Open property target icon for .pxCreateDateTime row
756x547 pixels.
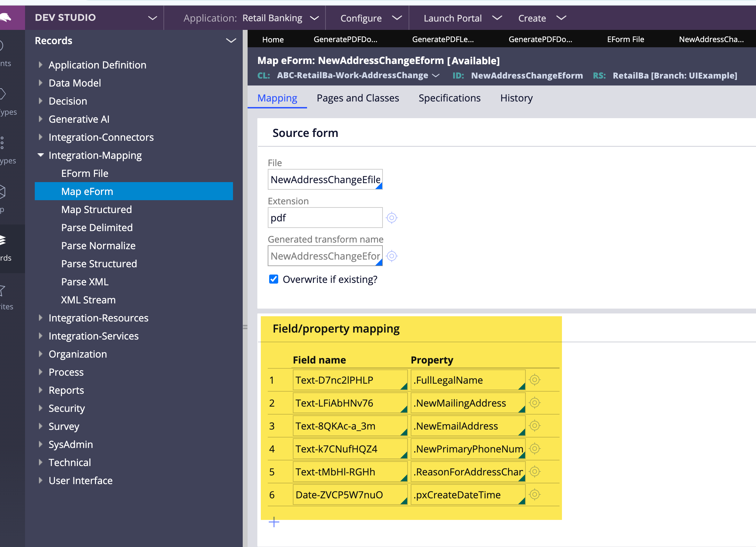point(535,495)
